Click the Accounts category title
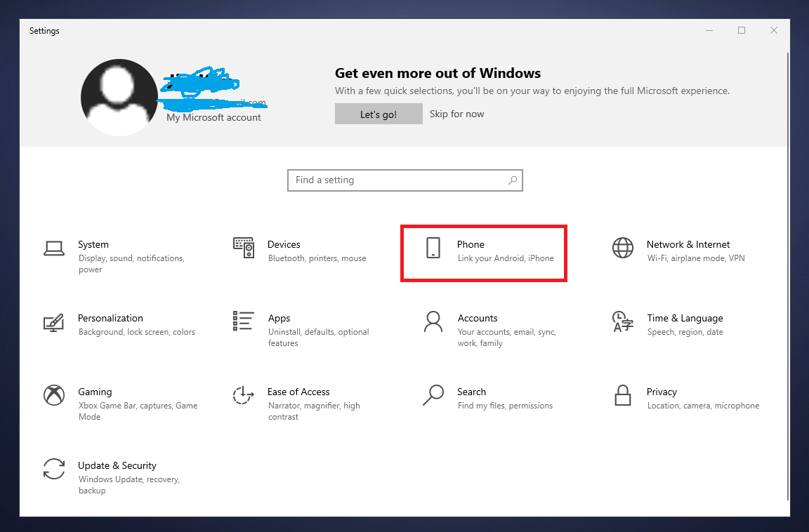The width and height of the screenshot is (809, 532). (478, 318)
